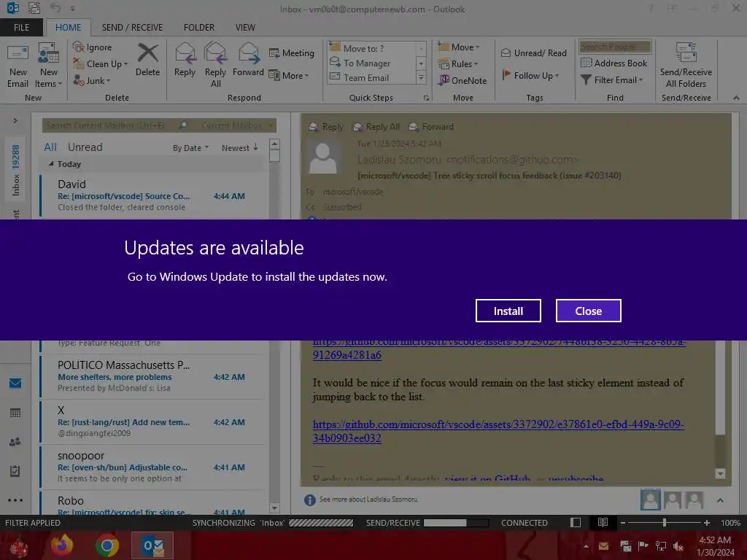Open the By Date sort dropdown
The image size is (747, 560).
(x=190, y=148)
